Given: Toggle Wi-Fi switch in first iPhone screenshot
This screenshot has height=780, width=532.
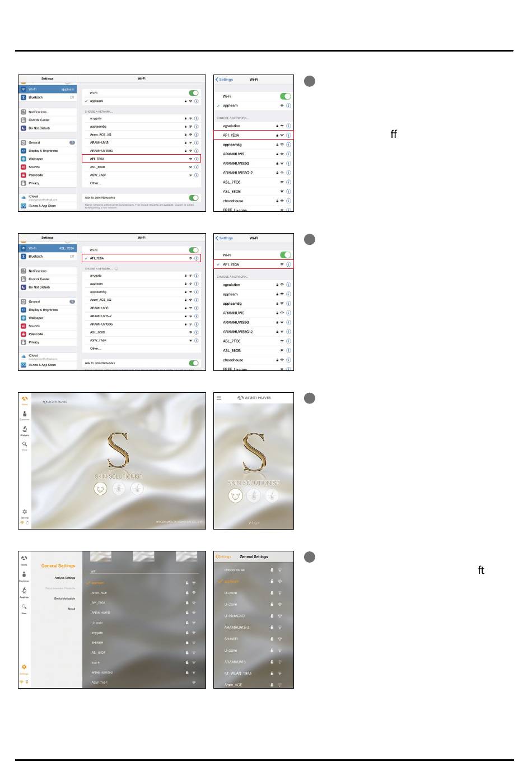Looking at the screenshot, I should 286,96.
